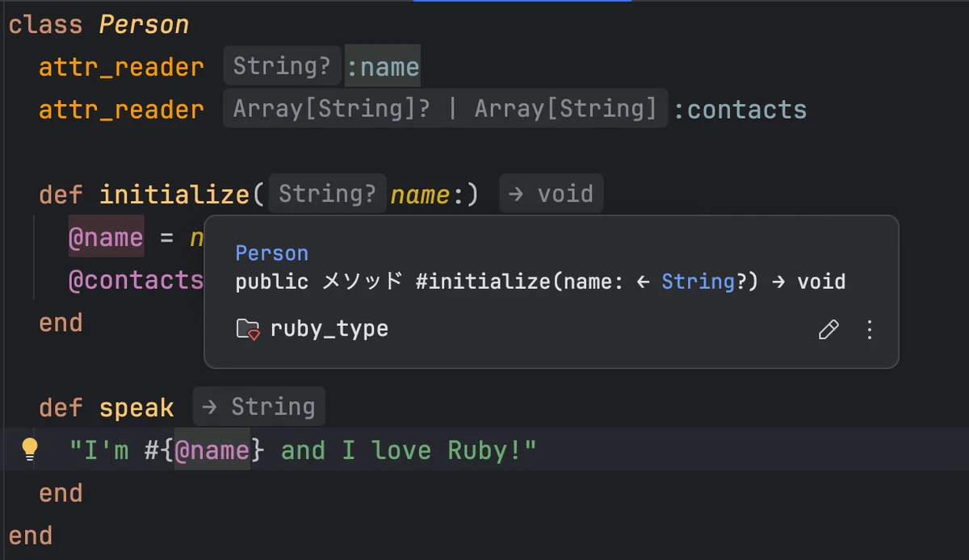Click the String? hint inside initialize parameters
The width and height of the screenshot is (969, 560).
click(328, 194)
